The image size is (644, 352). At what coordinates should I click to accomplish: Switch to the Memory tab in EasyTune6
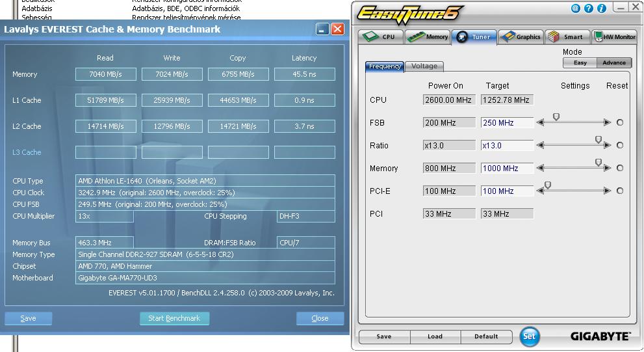click(428, 36)
